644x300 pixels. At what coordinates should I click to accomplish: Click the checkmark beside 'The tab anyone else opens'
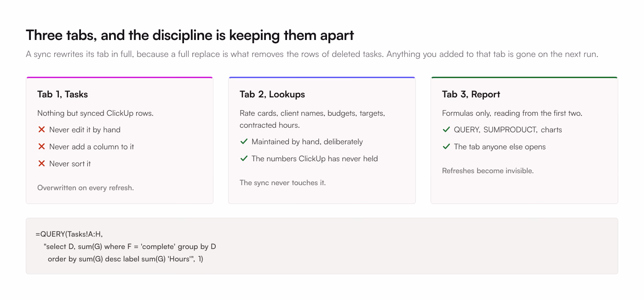click(446, 147)
